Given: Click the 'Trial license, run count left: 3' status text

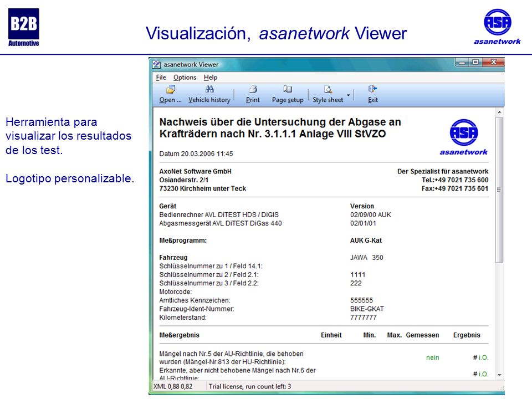Looking at the screenshot, I should point(250,386).
